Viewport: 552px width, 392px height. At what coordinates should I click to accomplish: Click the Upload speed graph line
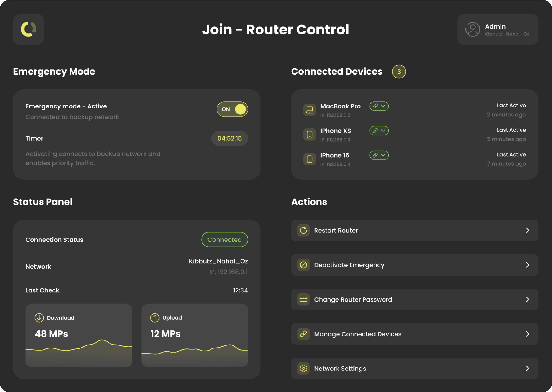coord(195,350)
